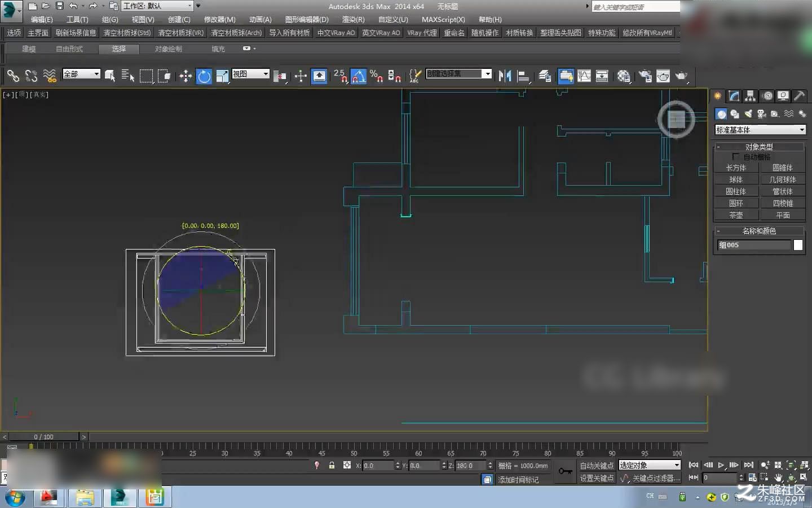The height and width of the screenshot is (508, 812).
Task: Click the Use Pivot Point Center icon
Action: (x=280, y=76)
